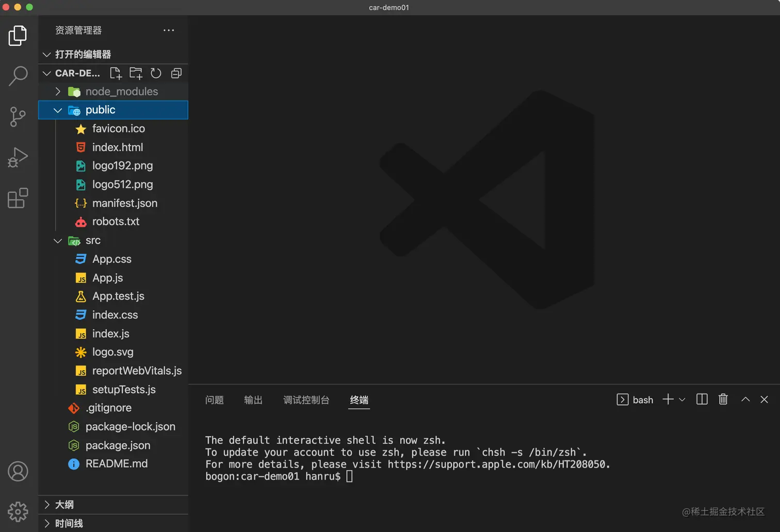The height and width of the screenshot is (532, 780).
Task: Open the Source Control view
Action: (x=18, y=117)
